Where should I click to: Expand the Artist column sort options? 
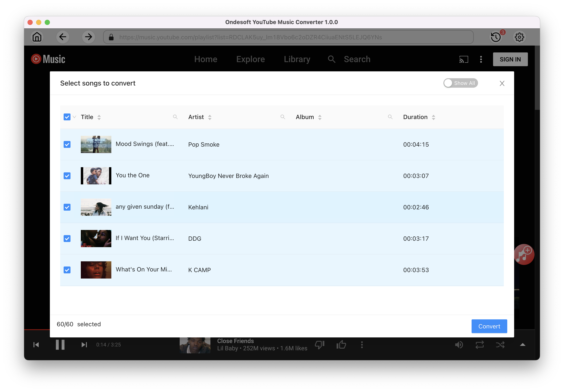(x=210, y=116)
